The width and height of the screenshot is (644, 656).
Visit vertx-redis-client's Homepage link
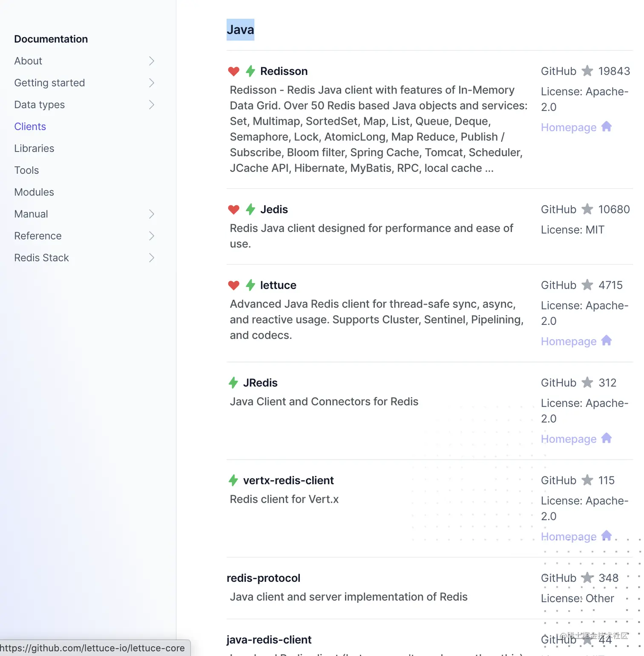coord(569,536)
